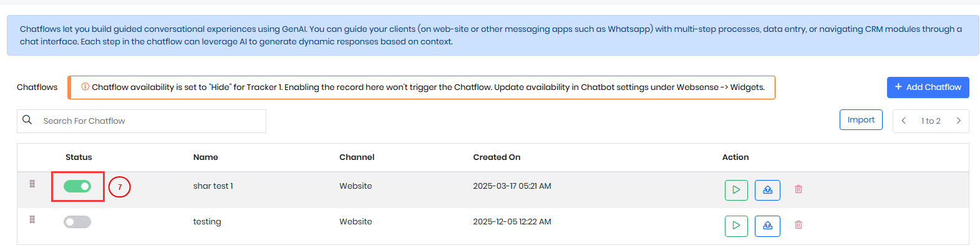Open the 'testing' chatflow name

tap(207, 222)
